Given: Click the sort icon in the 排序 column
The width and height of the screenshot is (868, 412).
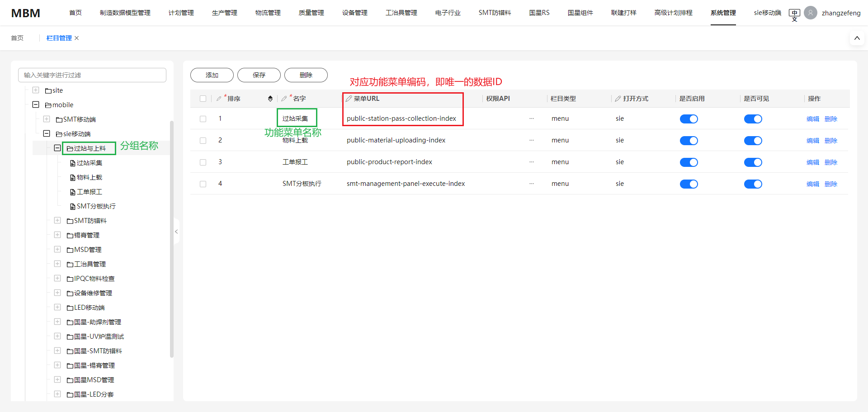Looking at the screenshot, I should pyautogui.click(x=270, y=98).
